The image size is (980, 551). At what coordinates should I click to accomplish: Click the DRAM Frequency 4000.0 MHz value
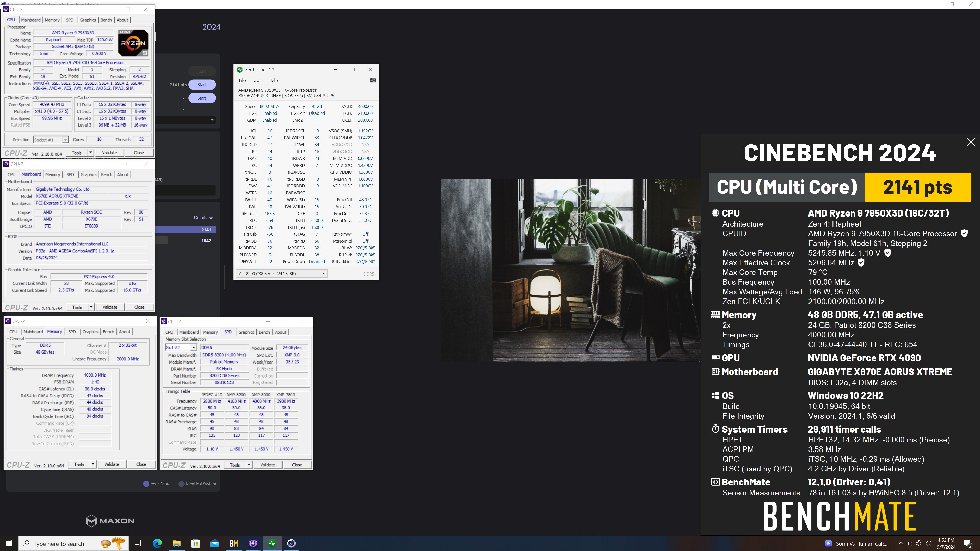95,375
